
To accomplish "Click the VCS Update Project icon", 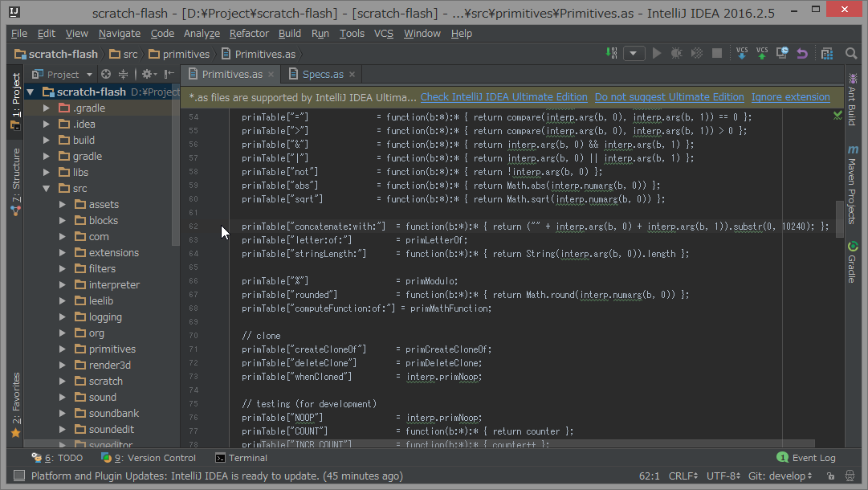I will click(x=742, y=54).
